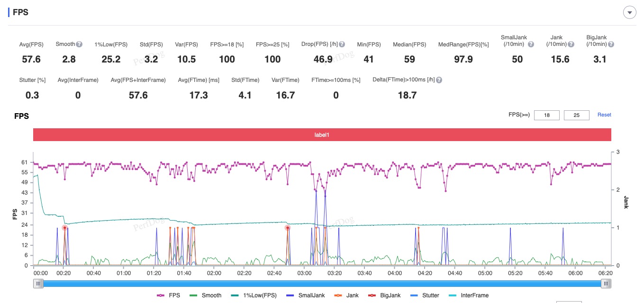
Task: Click the FPS(>=) input field showing 18
Action: point(546,116)
